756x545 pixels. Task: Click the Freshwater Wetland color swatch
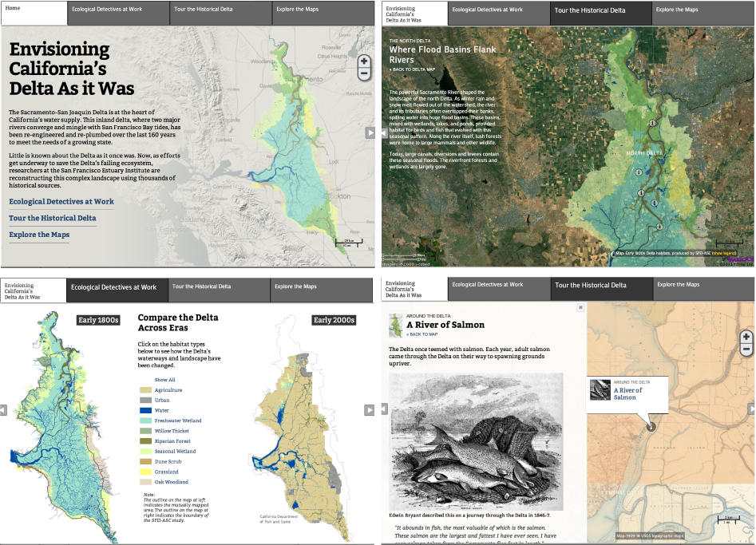tap(145, 421)
